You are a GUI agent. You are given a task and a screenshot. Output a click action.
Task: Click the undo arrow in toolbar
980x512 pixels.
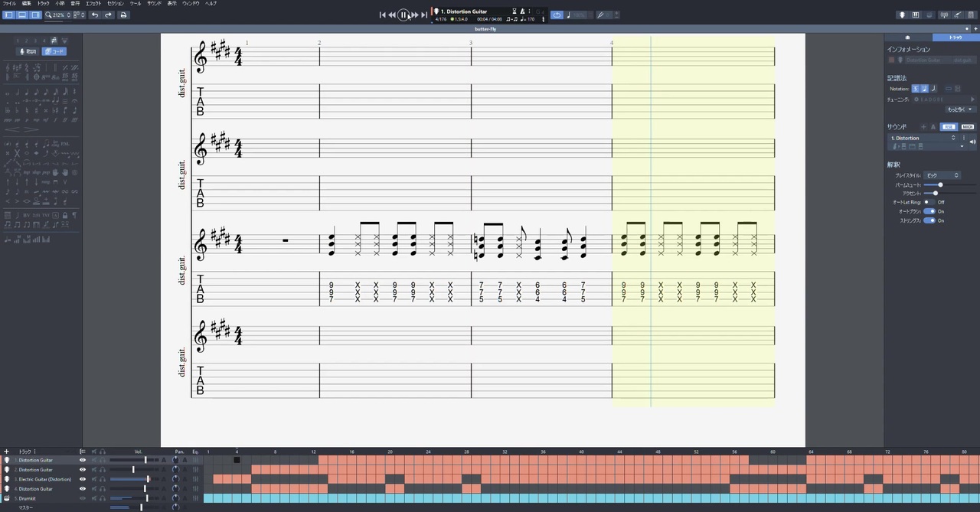[94, 15]
